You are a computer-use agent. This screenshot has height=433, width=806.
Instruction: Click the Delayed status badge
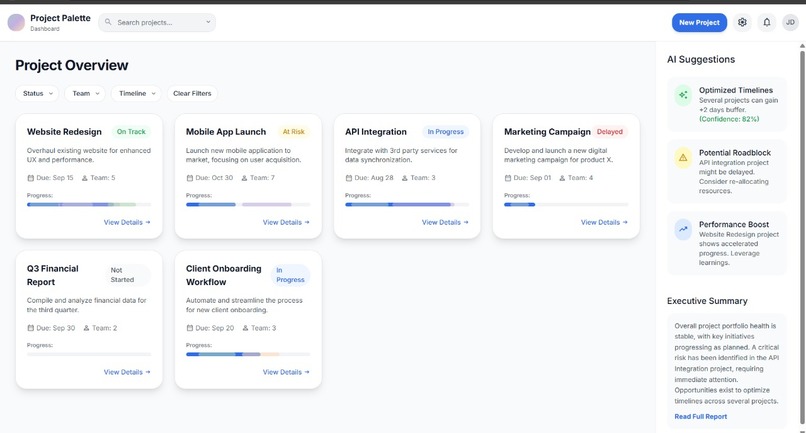[x=610, y=132]
